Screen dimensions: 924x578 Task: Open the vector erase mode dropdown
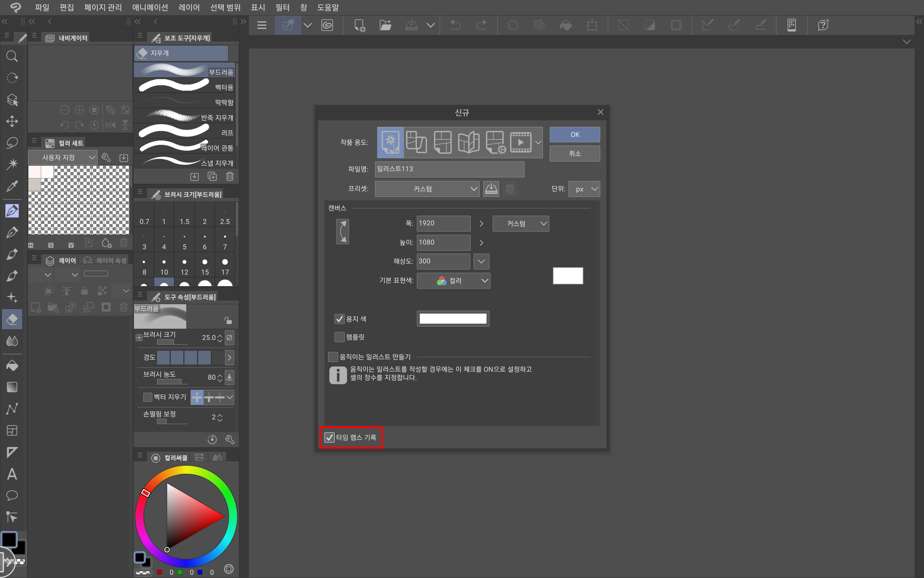coord(230,398)
